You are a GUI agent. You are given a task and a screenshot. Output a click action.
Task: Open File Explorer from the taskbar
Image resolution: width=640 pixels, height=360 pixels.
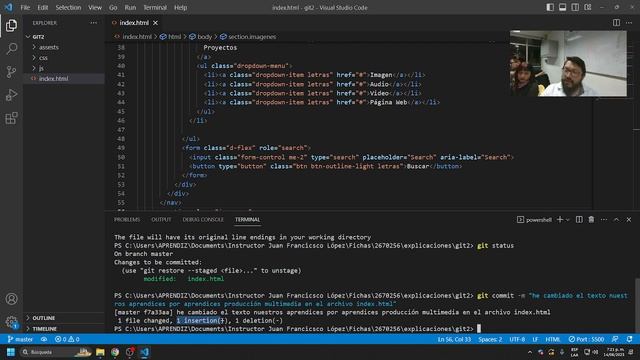[x=100, y=352]
